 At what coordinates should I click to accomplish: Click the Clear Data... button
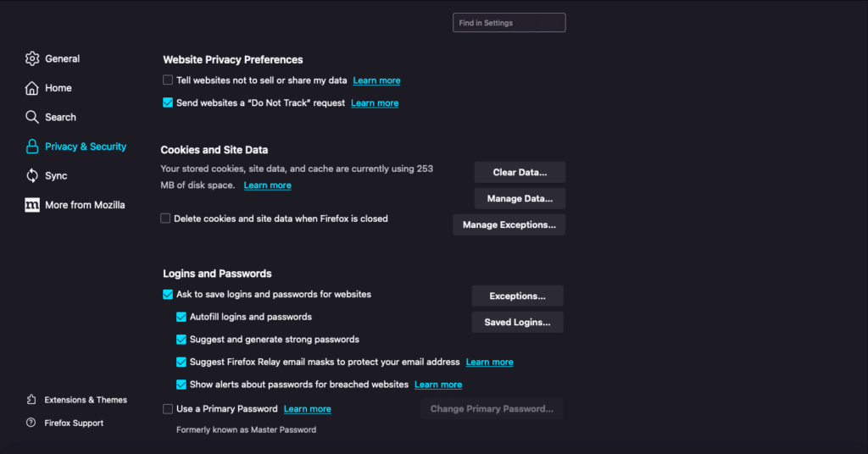click(520, 172)
